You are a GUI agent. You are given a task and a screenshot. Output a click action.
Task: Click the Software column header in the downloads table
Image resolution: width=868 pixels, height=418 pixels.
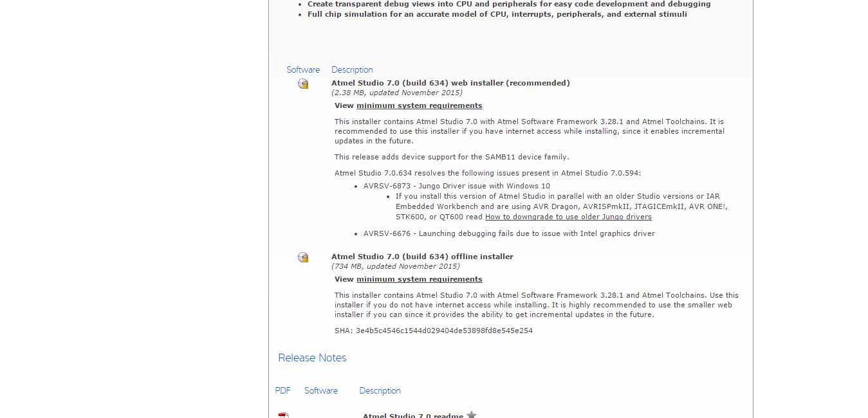(x=303, y=69)
